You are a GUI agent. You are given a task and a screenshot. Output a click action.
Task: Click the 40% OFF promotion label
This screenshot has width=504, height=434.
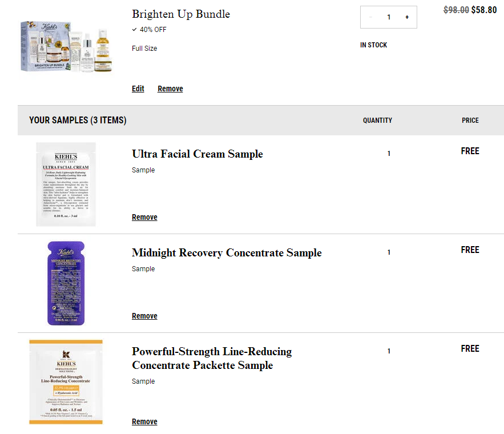click(x=153, y=30)
